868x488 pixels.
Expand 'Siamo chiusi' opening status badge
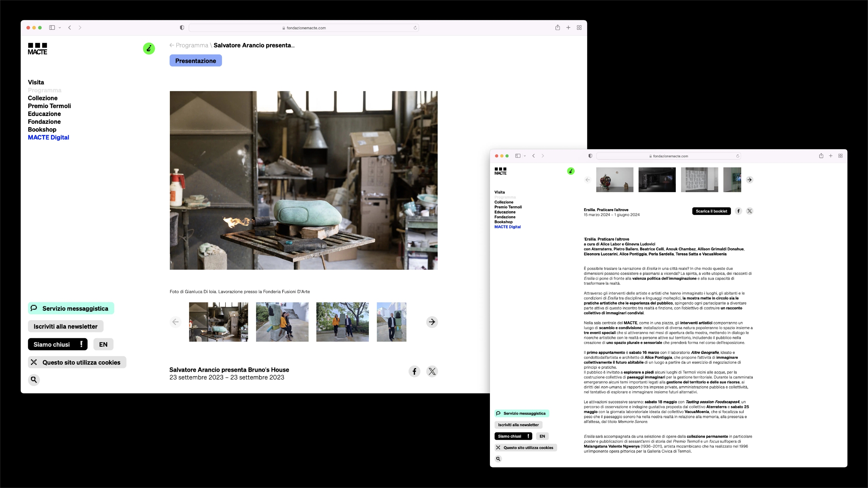tap(58, 344)
